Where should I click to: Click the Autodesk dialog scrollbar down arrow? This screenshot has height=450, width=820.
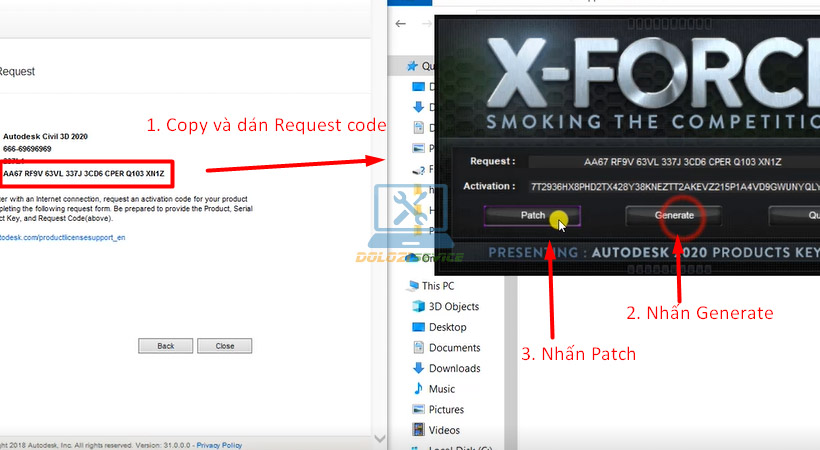379,440
